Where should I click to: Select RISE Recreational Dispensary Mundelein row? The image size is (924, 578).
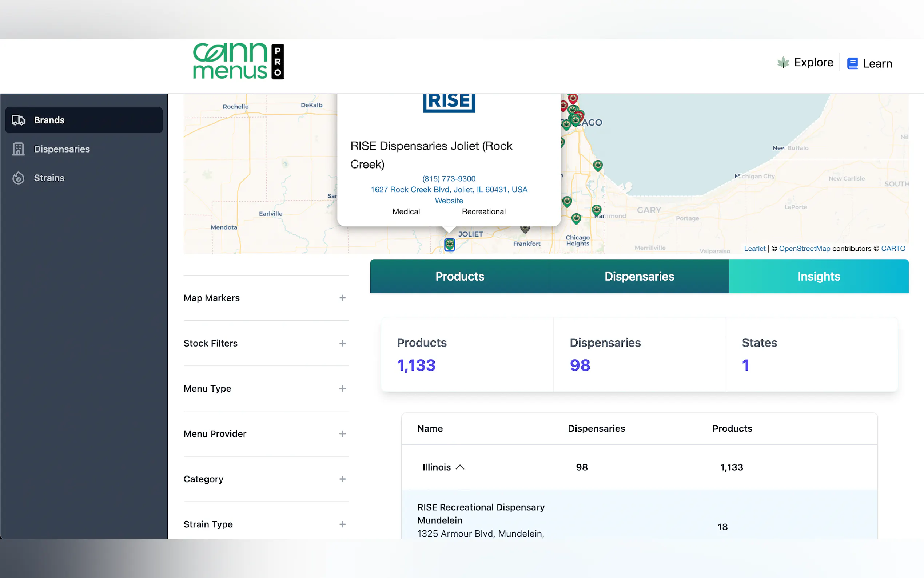(481, 514)
